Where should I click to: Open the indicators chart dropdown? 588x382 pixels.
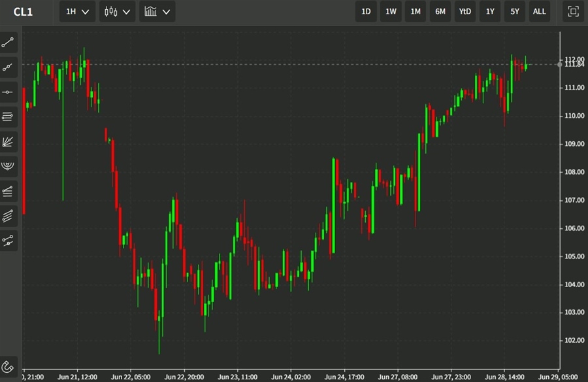point(157,12)
